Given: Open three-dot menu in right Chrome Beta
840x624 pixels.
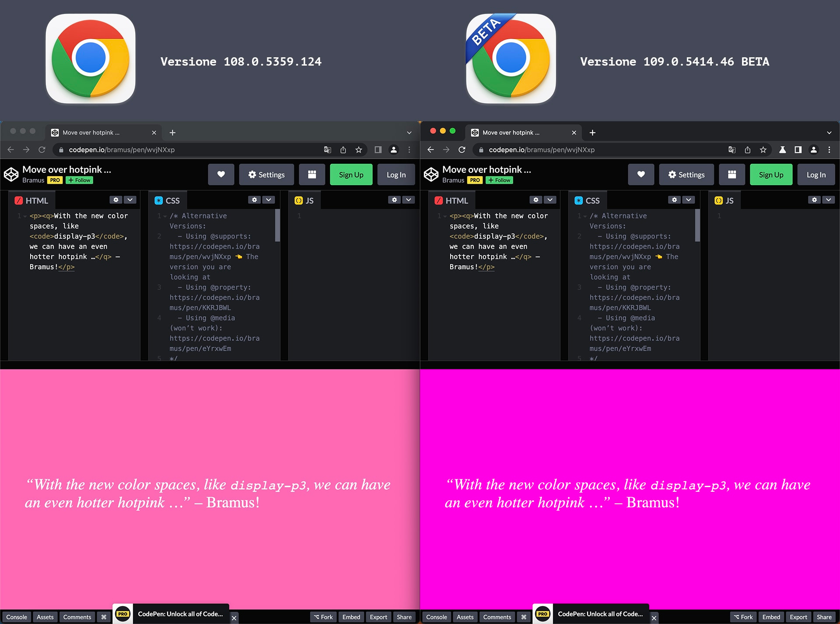Looking at the screenshot, I should 829,150.
